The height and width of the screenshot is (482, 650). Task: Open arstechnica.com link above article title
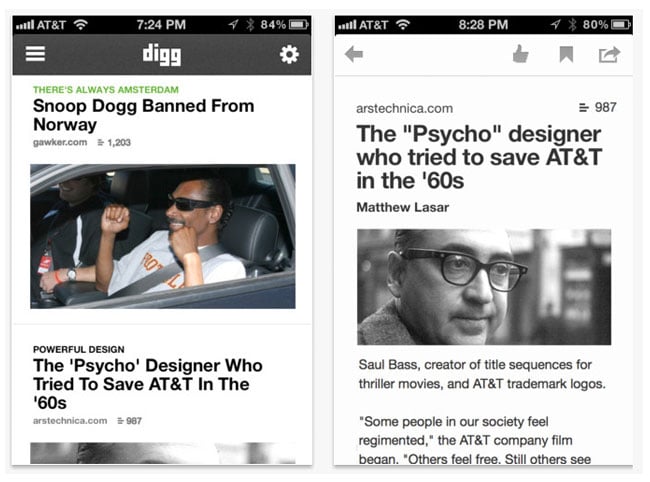pyautogui.click(x=404, y=109)
